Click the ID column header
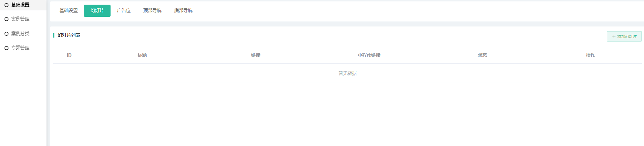This screenshot has width=644, height=146. point(69,55)
